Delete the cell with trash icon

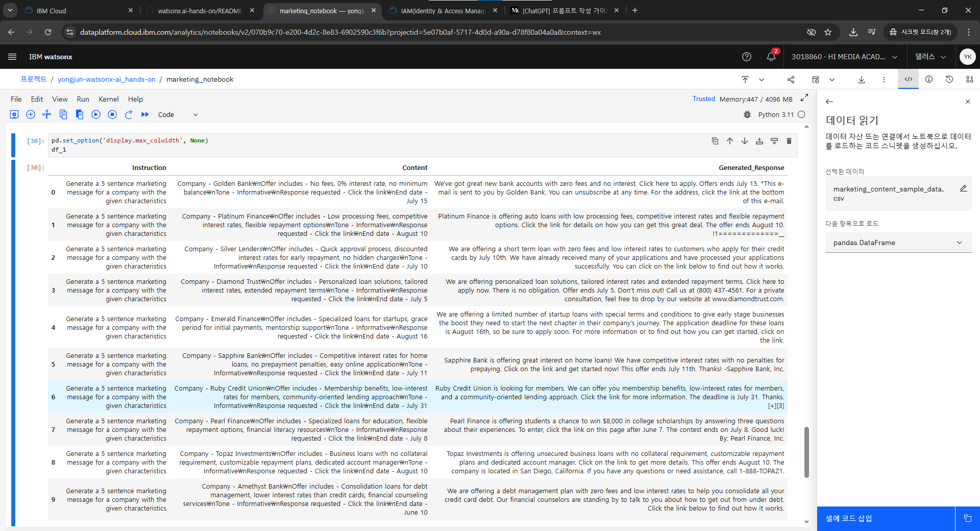pos(789,141)
